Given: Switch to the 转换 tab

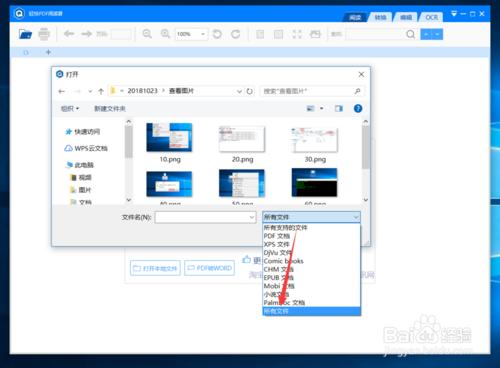Looking at the screenshot, I should tap(380, 17).
